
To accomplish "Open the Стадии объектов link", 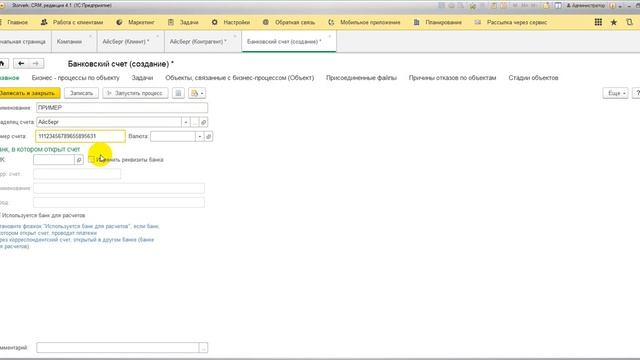I will pos(533,78).
